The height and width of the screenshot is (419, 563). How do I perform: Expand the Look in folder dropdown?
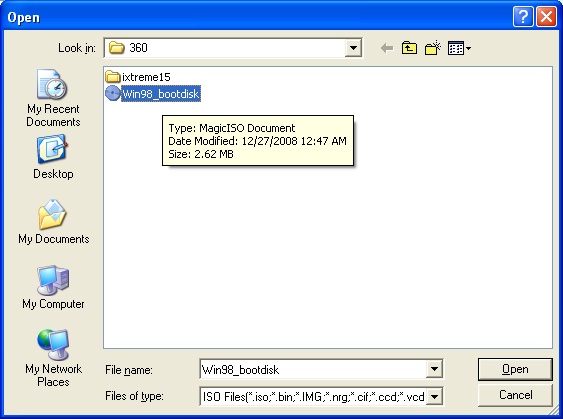[x=353, y=48]
